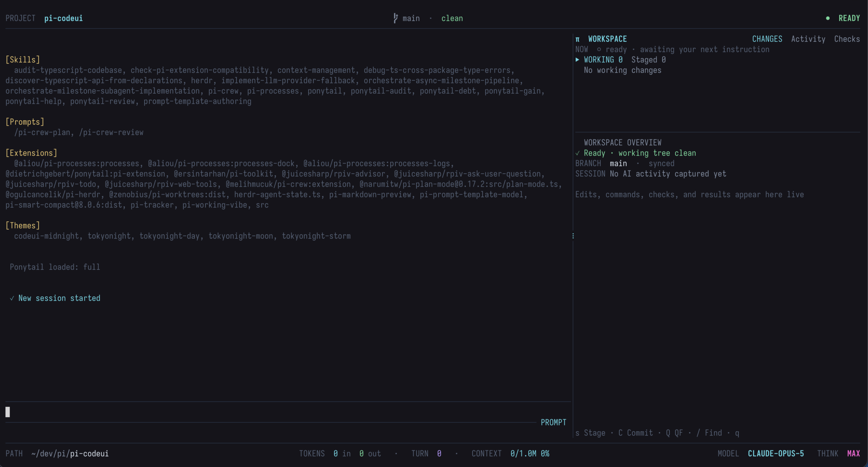Click the s Stage shortcut hint
The width and height of the screenshot is (868, 467).
click(590, 433)
